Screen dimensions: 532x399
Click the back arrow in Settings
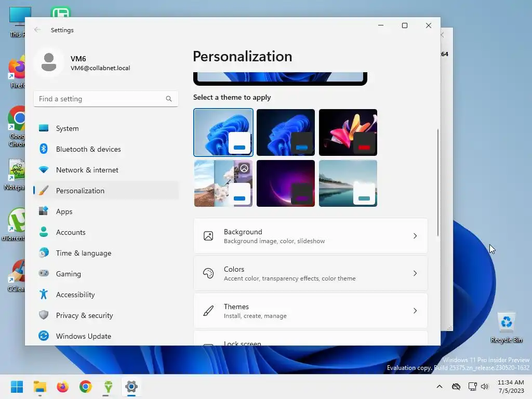37,30
